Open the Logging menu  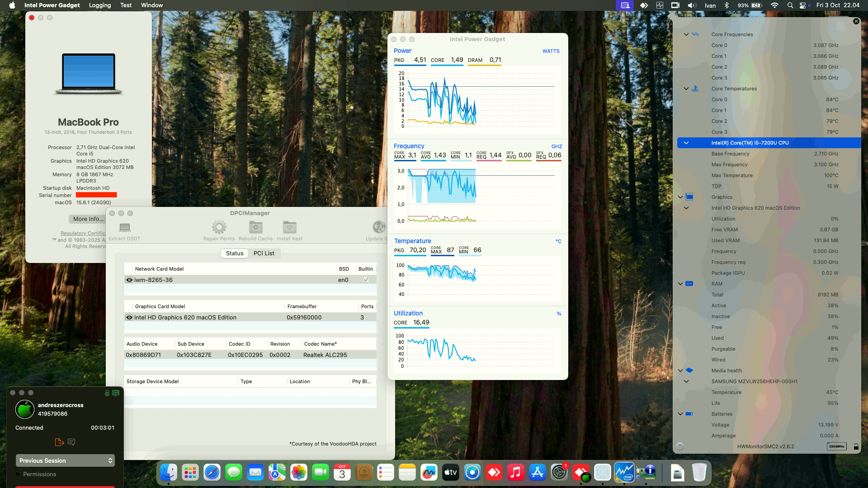[x=100, y=5]
